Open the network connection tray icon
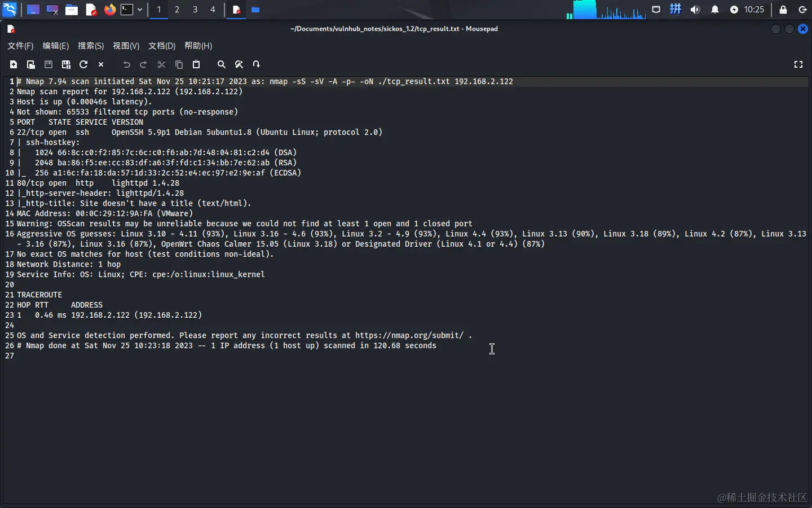 pos(656,10)
